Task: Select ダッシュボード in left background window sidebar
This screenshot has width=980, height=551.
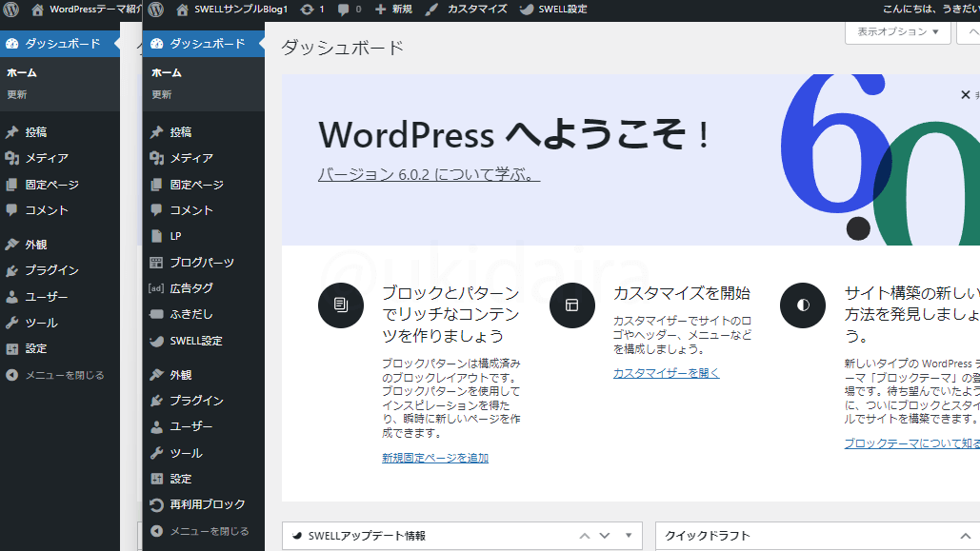Action: (60, 44)
